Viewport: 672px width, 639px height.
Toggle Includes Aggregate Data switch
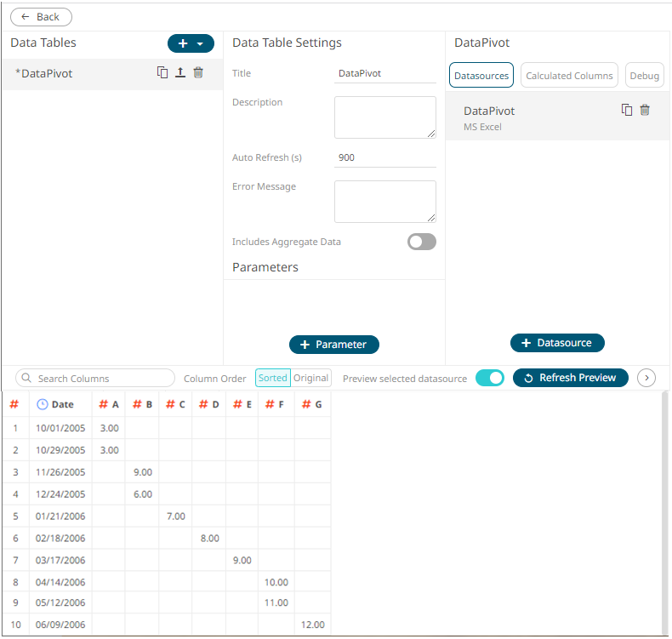click(421, 242)
